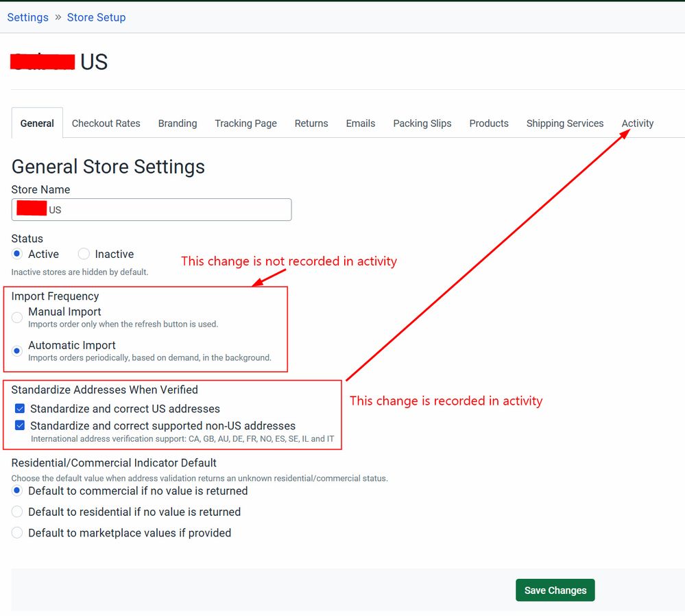685x616 pixels.
Task: Choose Manual Import frequency
Action: point(17,318)
